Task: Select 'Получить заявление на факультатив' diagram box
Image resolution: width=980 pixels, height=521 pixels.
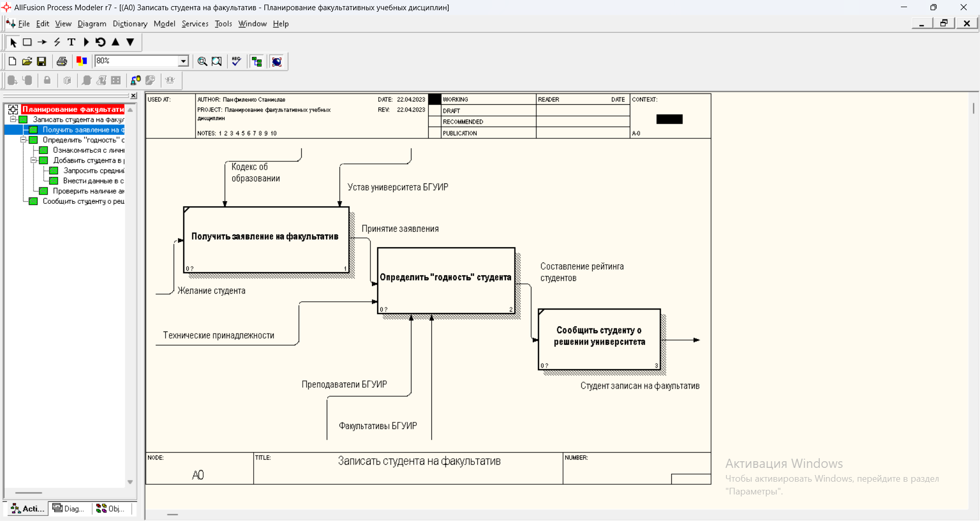Action: (x=266, y=240)
